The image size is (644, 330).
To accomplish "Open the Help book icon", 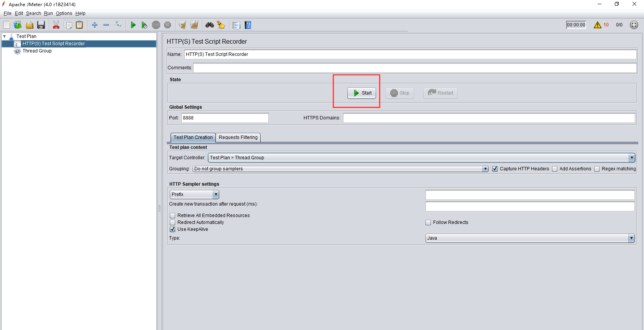I will [248, 25].
